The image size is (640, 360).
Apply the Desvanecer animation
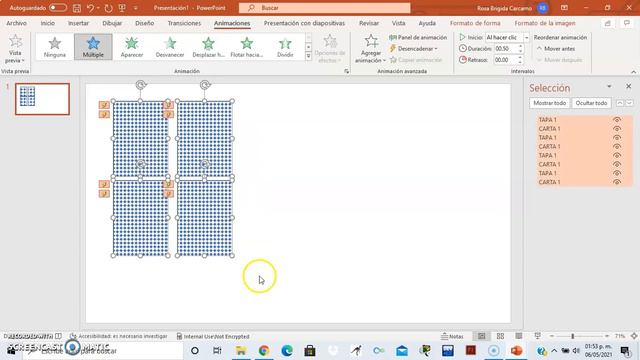click(x=170, y=47)
